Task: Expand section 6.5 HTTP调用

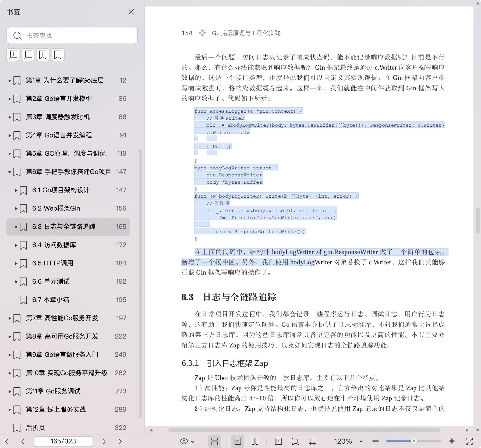Action: coord(16,263)
